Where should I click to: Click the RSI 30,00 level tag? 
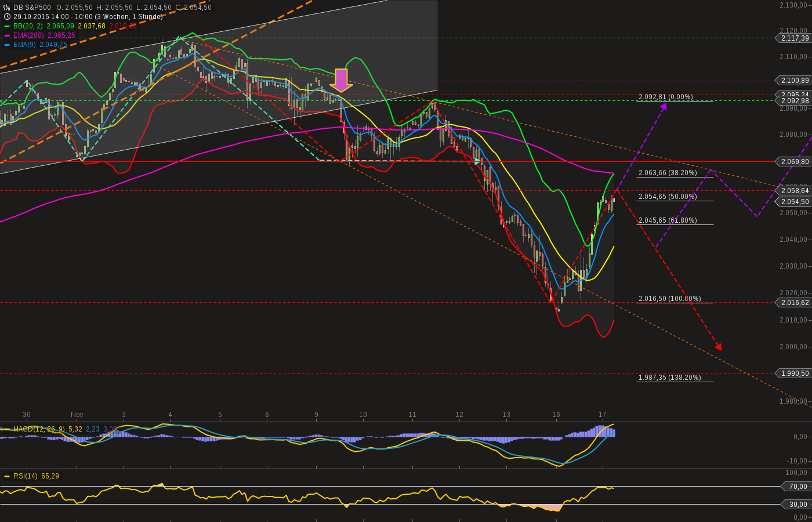797,505
